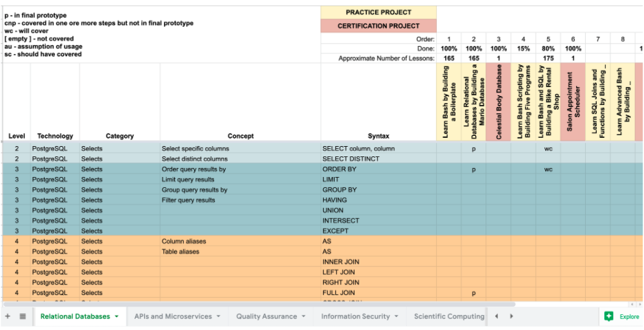Add a new sheet with plus icon
Screen dimensions: 644x330
[x=8, y=316]
